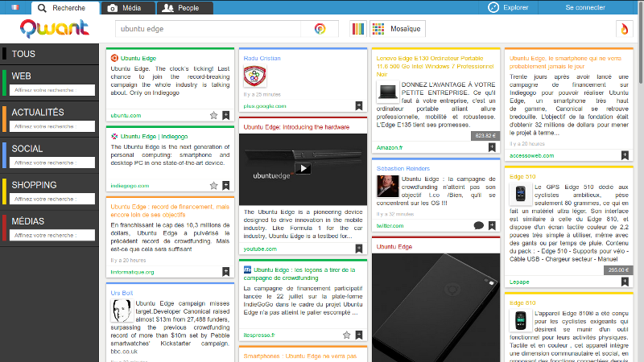Bookmark the itespresso.fr result

tap(359, 335)
